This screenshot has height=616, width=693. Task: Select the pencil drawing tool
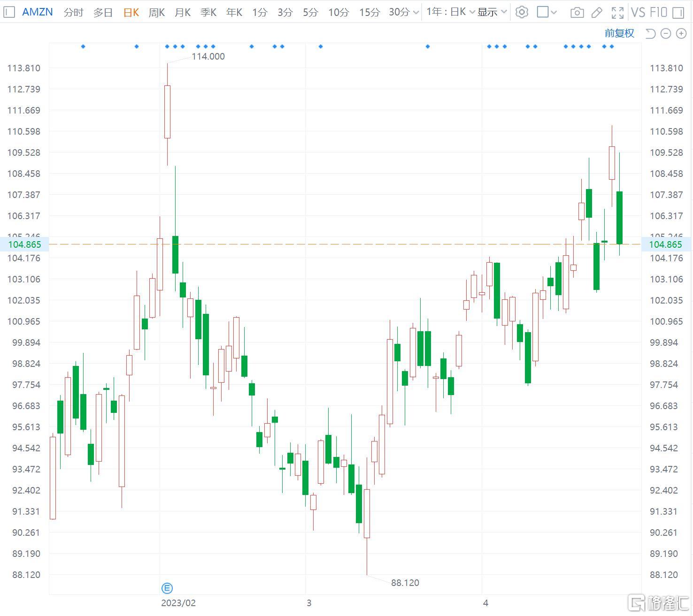[x=596, y=13]
